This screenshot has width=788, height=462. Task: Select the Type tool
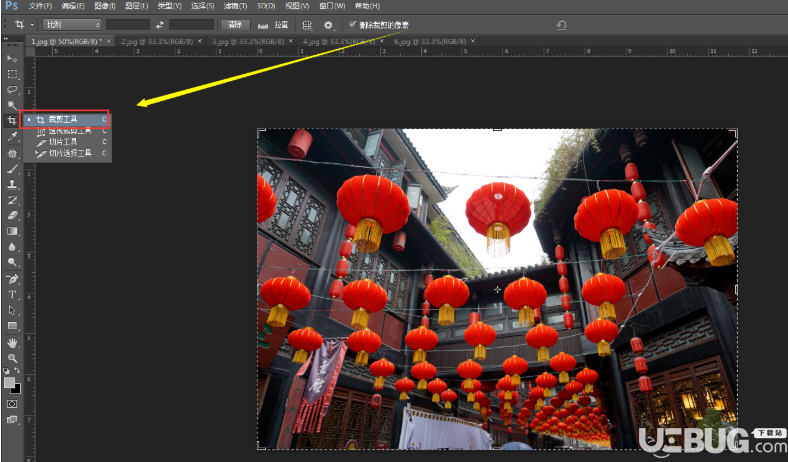[12, 295]
